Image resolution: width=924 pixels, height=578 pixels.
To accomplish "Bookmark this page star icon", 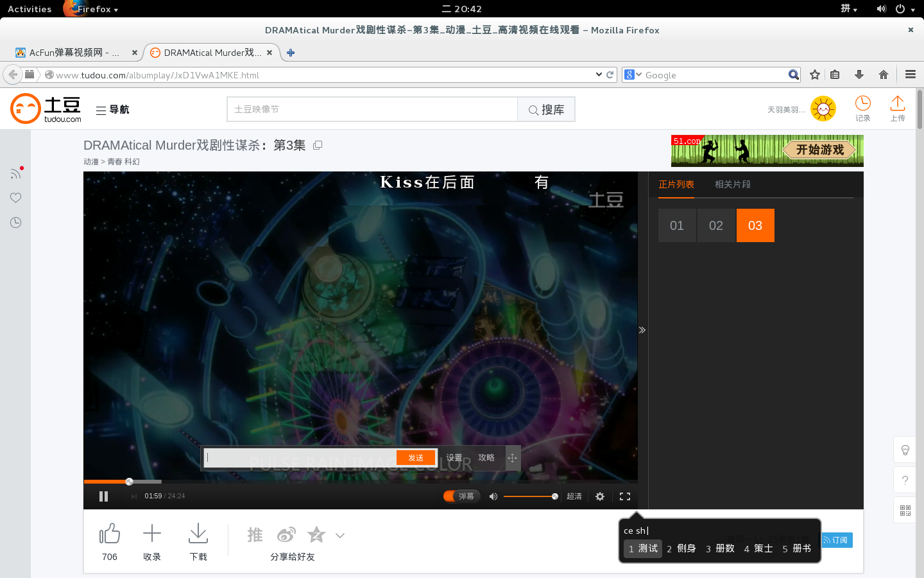I will tap(815, 74).
